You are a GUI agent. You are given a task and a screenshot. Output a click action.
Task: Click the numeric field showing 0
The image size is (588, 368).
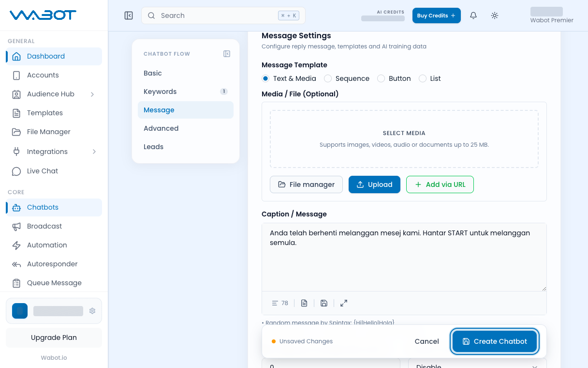(x=331, y=363)
